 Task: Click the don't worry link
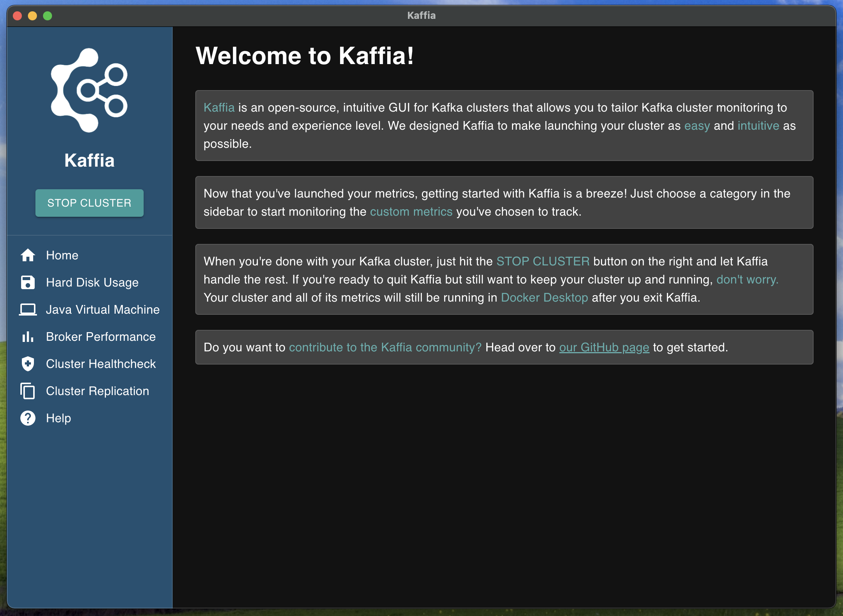tap(747, 279)
